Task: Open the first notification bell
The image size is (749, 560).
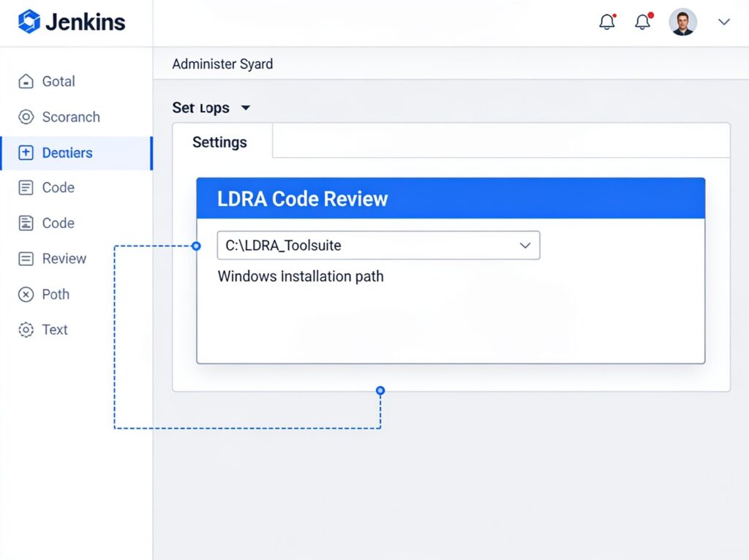Action: 607,21
